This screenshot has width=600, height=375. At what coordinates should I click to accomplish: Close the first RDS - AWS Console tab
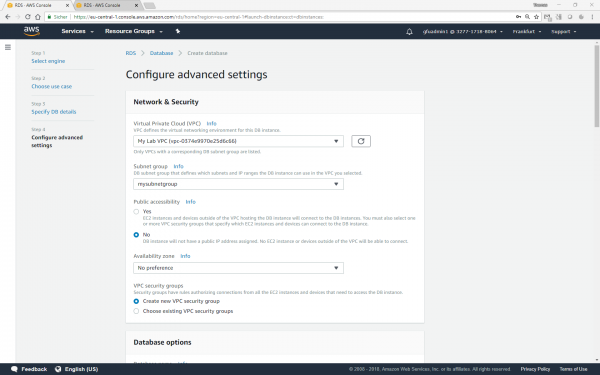(x=67, y=5)
